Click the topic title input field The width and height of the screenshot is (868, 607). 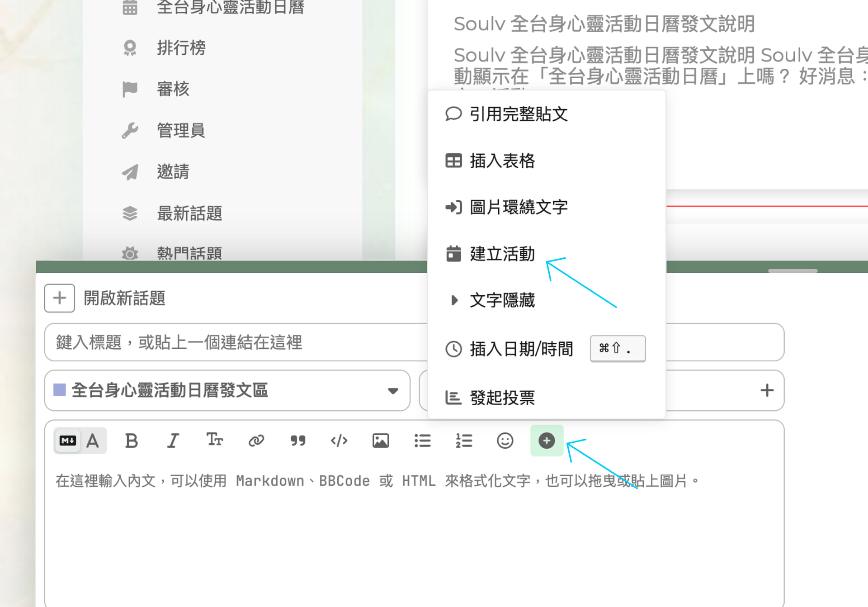[x=235, y=342]
